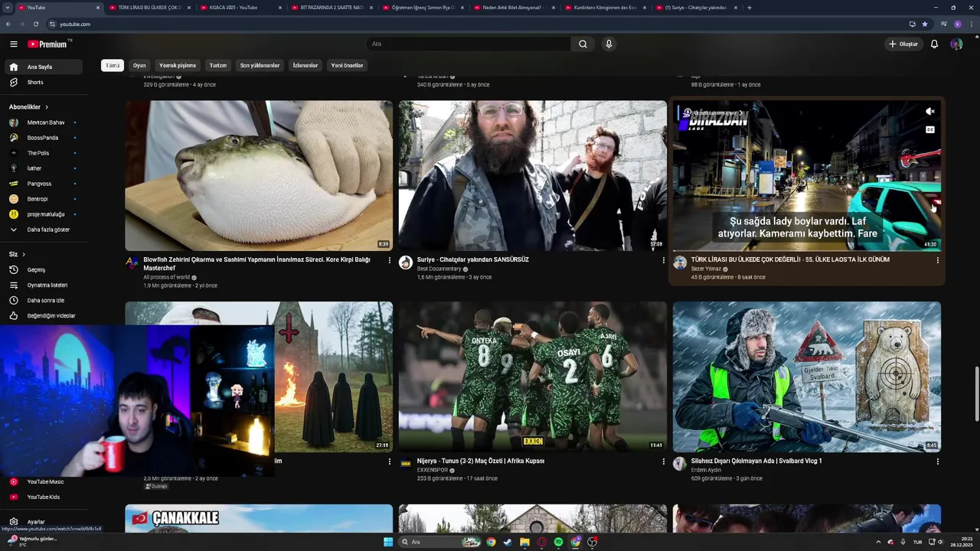Click the Oluştur create button
Screen dimensions: 980x551
point(903,44)
